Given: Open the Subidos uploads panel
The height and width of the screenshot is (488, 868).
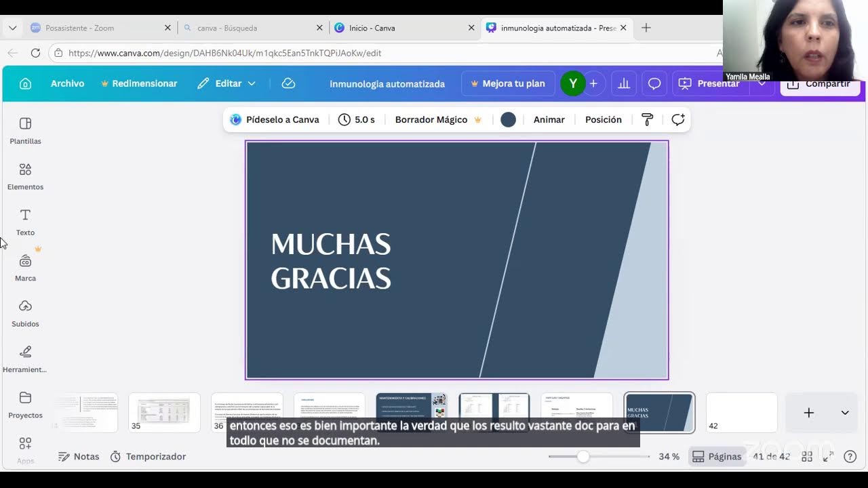Looking at the screenshot, I should 25,314.
